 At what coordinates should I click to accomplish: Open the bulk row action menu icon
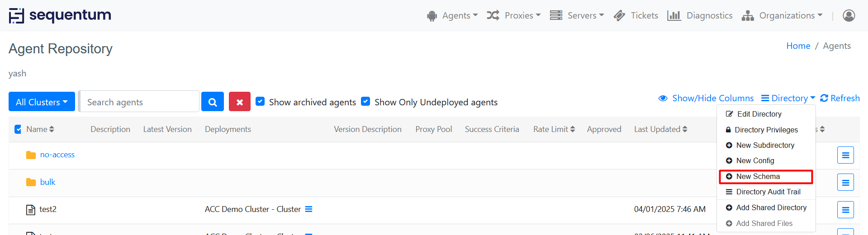click(x=845, y=183)
